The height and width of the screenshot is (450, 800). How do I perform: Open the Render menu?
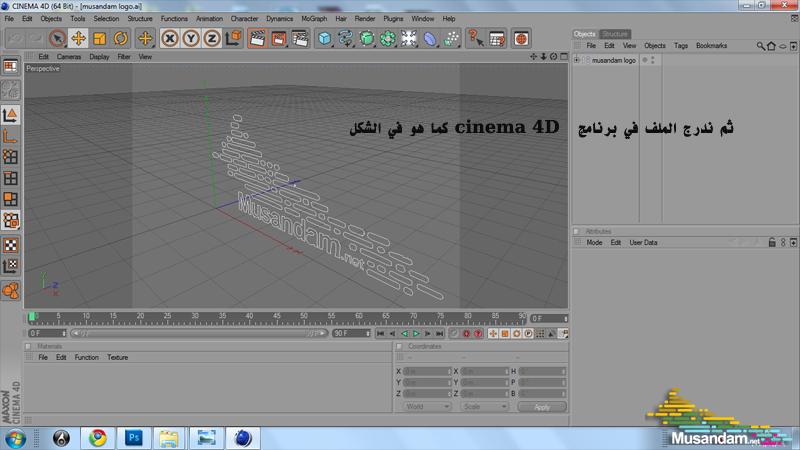365,18
